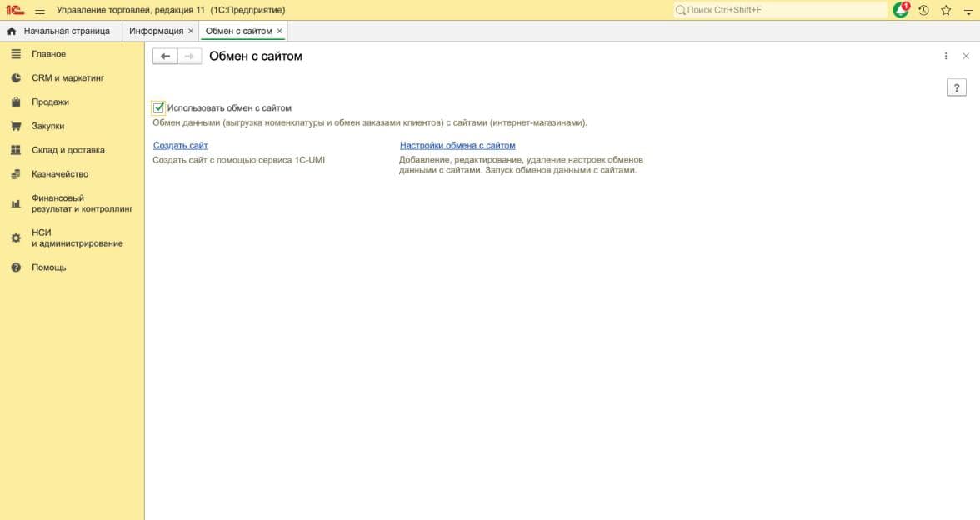Open favorites star icon
The width and height of the screenshot is (980, 520).
[947, 10]
